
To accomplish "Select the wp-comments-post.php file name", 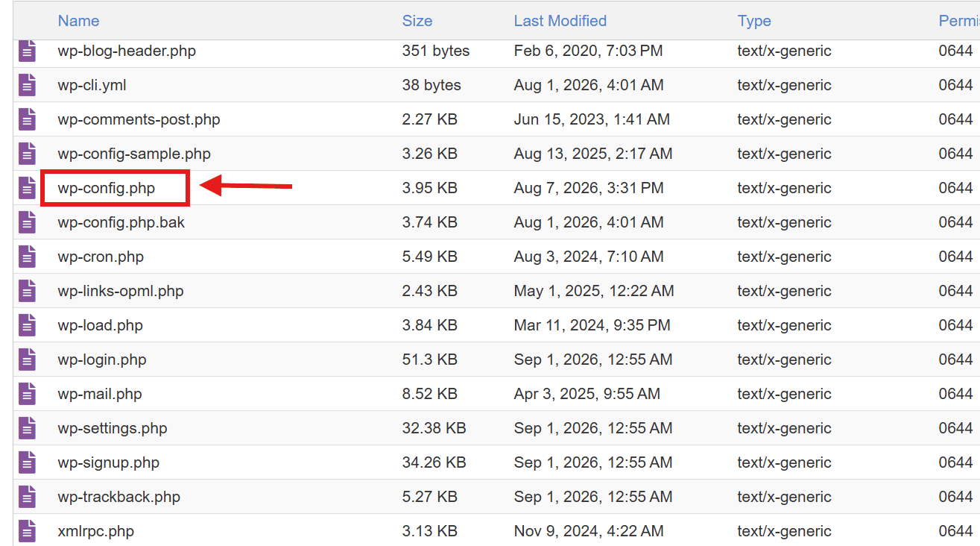I will tap(139, 119).
